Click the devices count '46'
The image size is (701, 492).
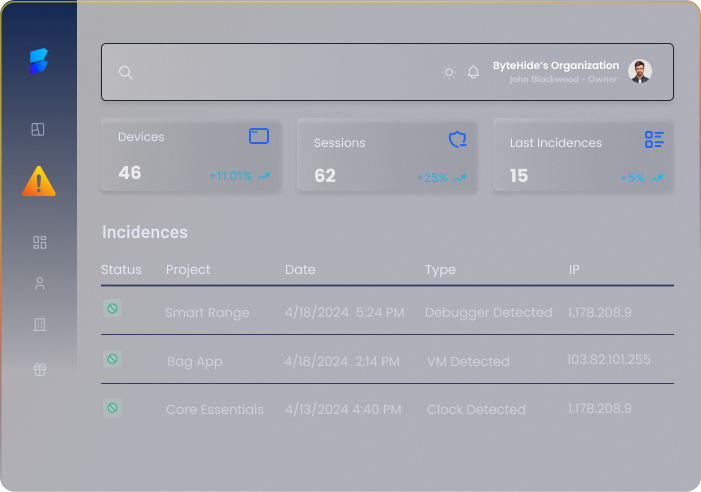click(x=130, y=173)
